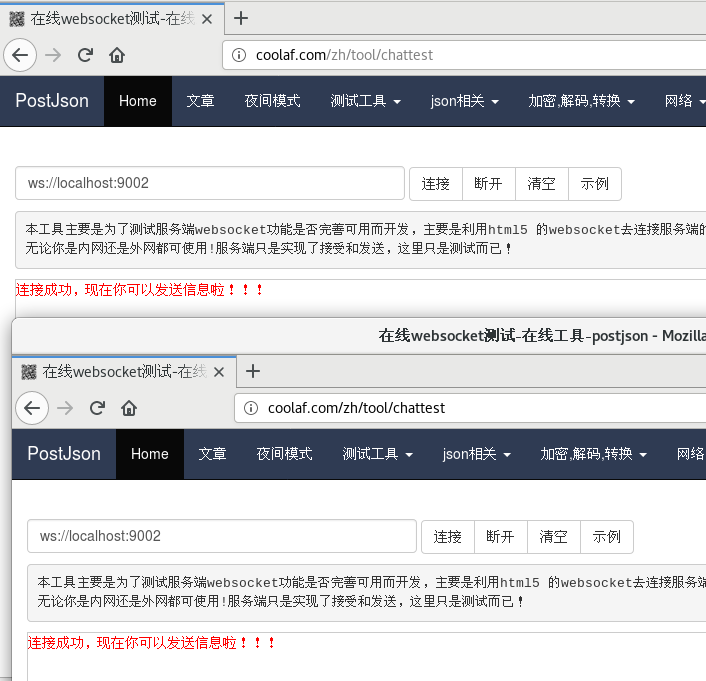The width and height of the screenshot is (706, 681).
Task: View site info icon in front window address bar
Action: pos(251,408)
